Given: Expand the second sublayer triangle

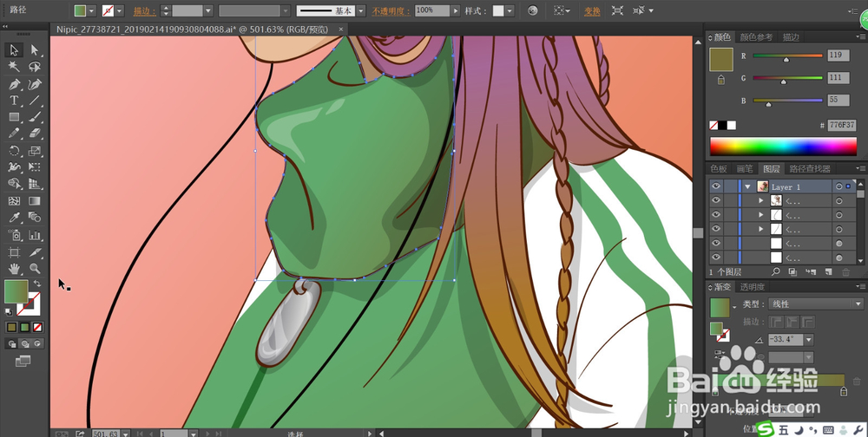Looking at the screenshot, I should 761,215.
